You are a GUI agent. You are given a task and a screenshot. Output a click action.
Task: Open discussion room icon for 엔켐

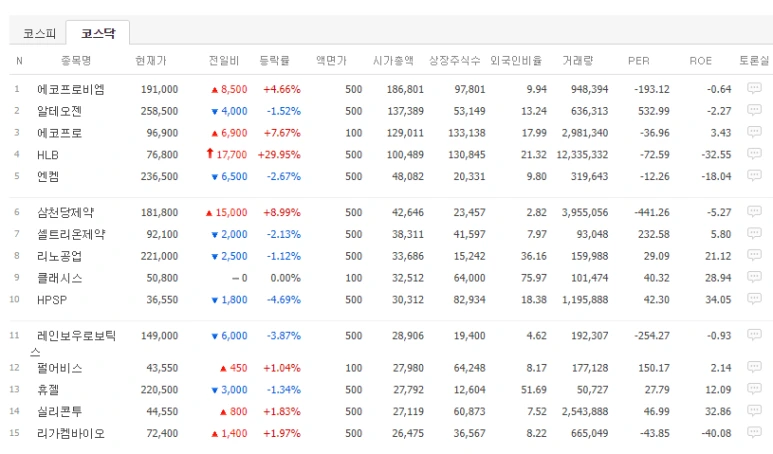pyautogui.click(x=754, y=175)
